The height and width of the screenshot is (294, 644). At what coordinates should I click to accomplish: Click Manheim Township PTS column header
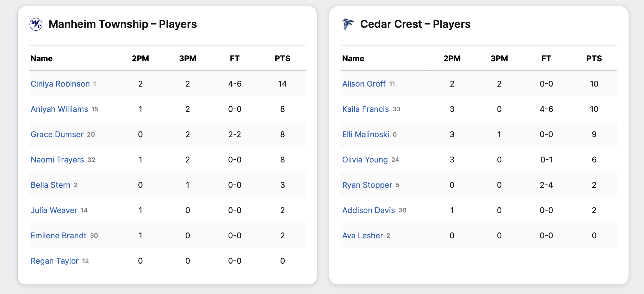(x=282, y=58)
